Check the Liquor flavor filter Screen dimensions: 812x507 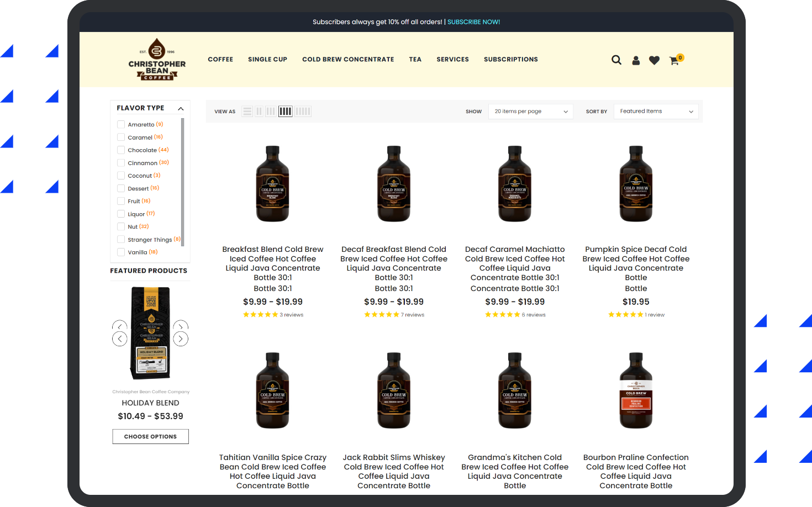coord(121,214)
